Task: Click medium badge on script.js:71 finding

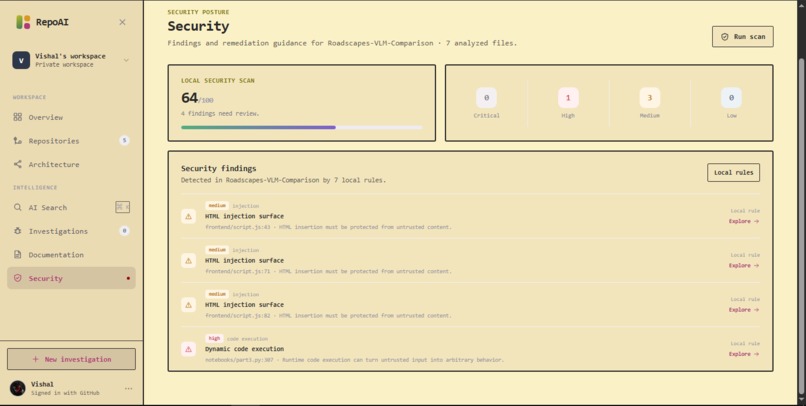Action: click(217, 250)
